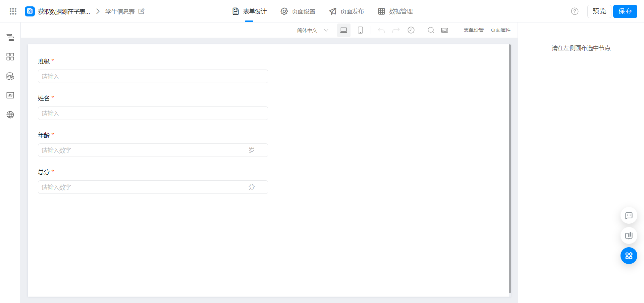The height and width of the screenshot is (303, 644).
Task: Click the 分 unit suffix
Action: tap(252, 187)
